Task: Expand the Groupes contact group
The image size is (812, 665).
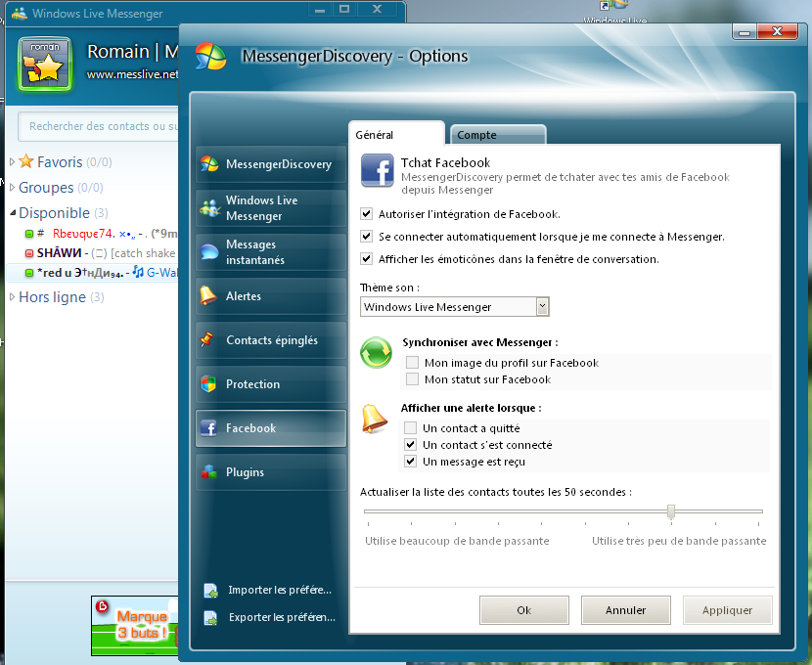Action: [12, 188]
